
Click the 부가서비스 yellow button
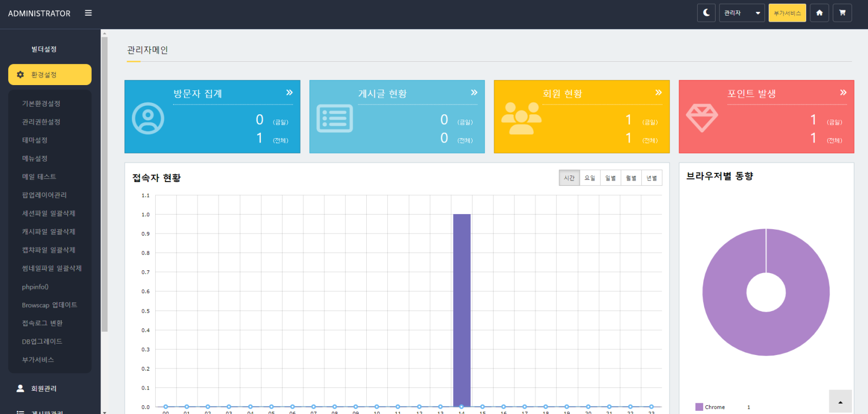click(787, 13)
